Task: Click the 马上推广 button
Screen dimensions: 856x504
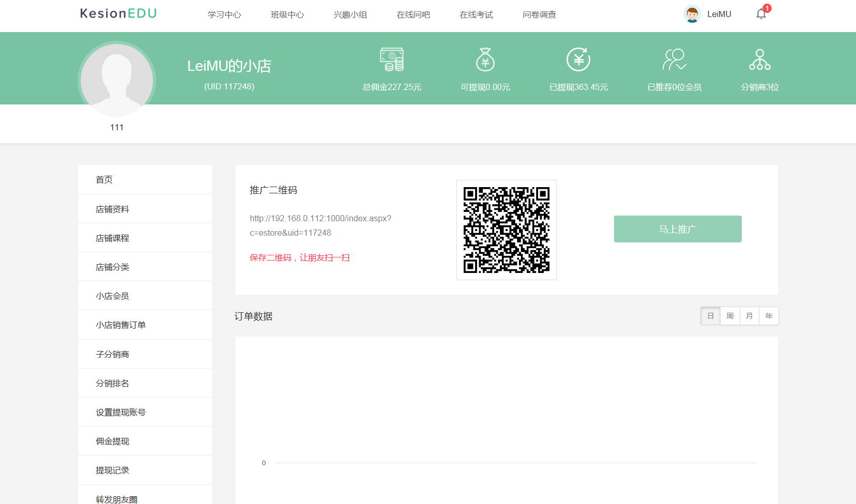Action: click(x=678, y=229)
